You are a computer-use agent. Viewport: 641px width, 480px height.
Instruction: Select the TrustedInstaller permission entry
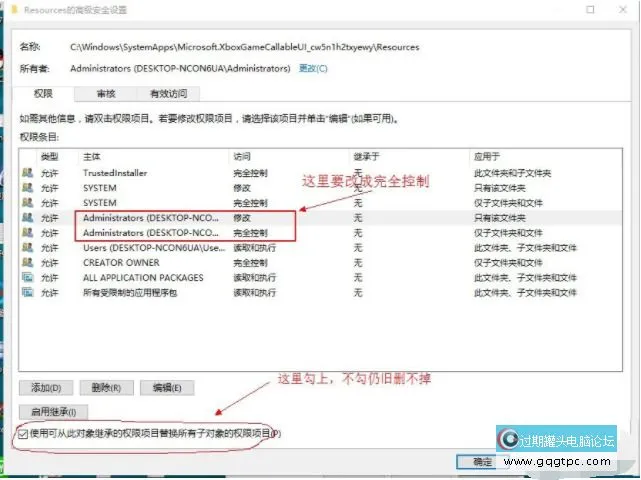click(320, 173)
